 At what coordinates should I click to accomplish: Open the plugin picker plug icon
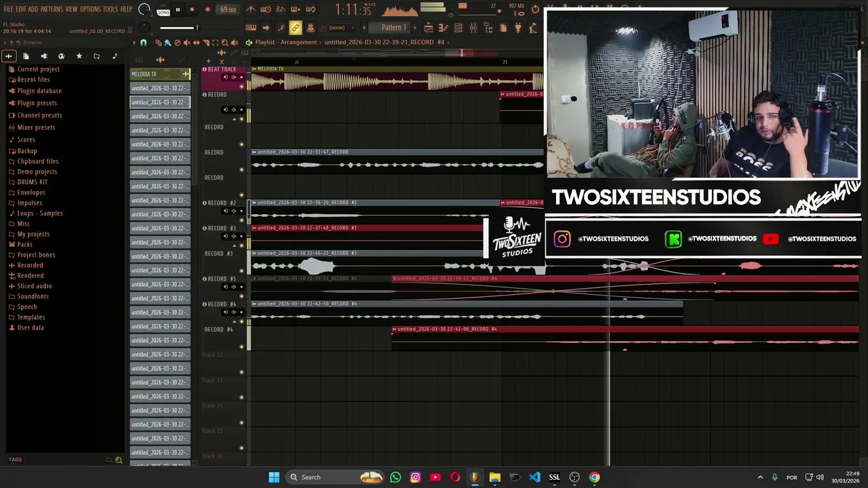pyautogui.click(x=518, y=28)
